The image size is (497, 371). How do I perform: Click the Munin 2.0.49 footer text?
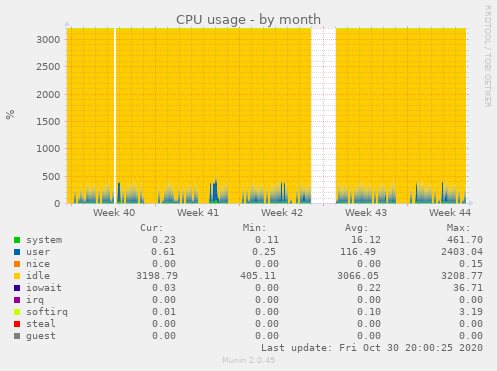click(x=248, y=360)
